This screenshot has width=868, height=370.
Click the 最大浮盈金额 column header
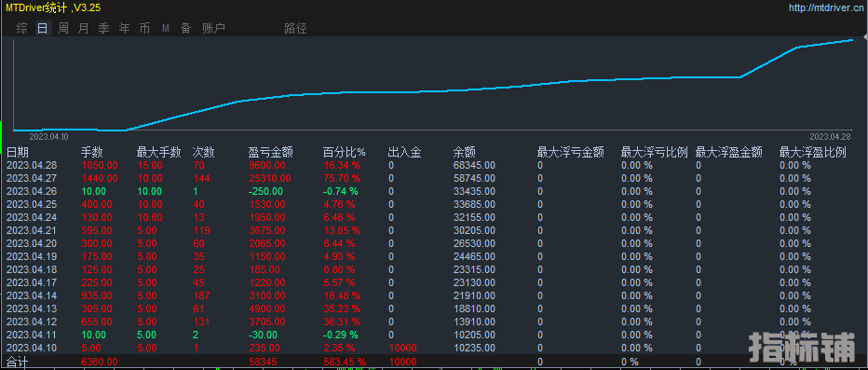pos(729,152)
